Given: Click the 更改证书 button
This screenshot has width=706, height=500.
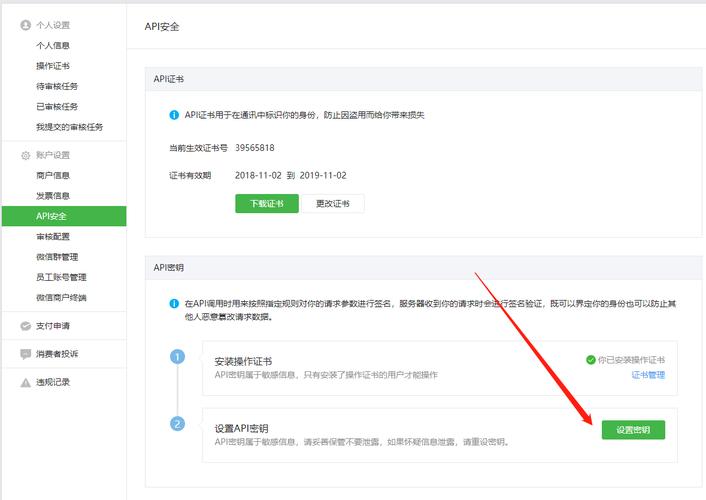Looking at the screenshot, I should coord(333,204).
